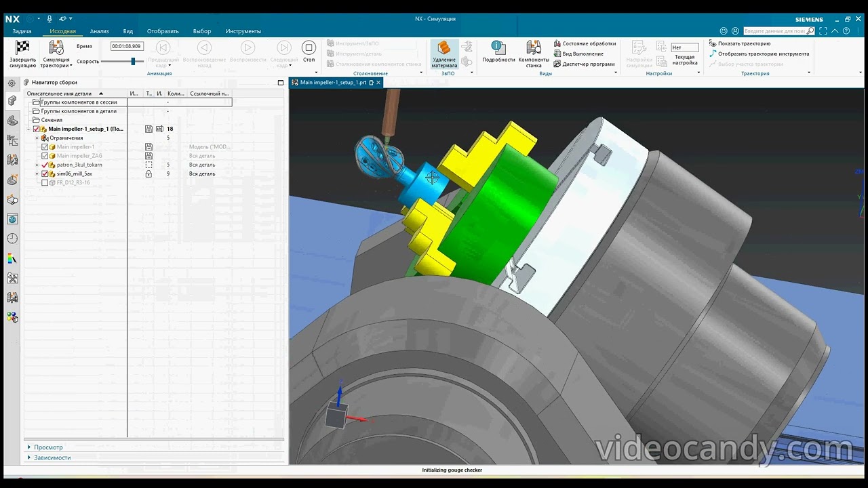The height and width of the screenshot is (488, 868).
Task: Collapse the ribbon with chevron icon
Action: pyautogui.click(x=835, y=31)
